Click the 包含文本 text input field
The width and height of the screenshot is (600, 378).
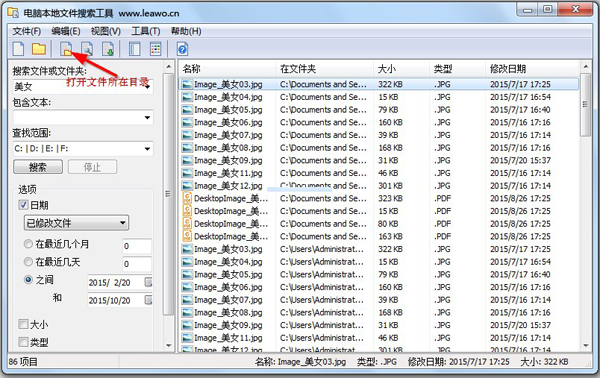78,117
